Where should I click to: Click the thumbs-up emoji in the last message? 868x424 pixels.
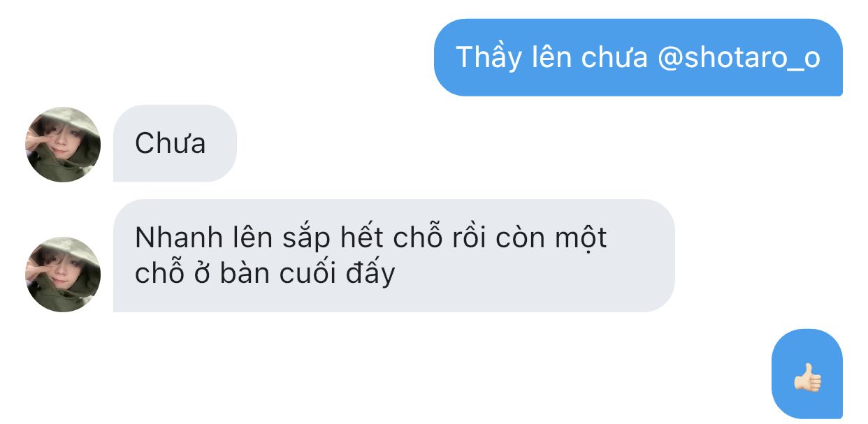[807, 377]
